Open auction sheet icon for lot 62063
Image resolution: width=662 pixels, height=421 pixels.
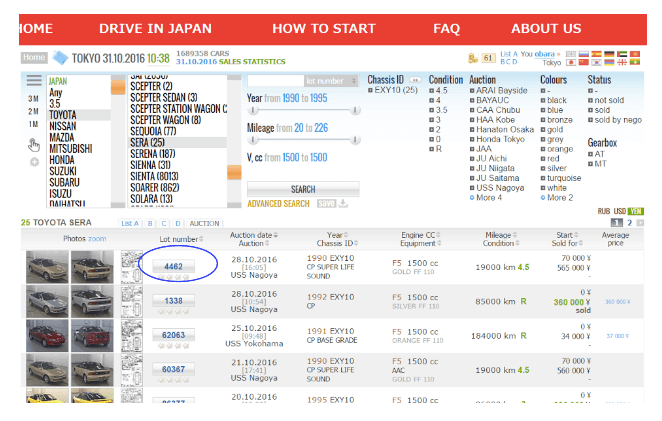[131, 336]
